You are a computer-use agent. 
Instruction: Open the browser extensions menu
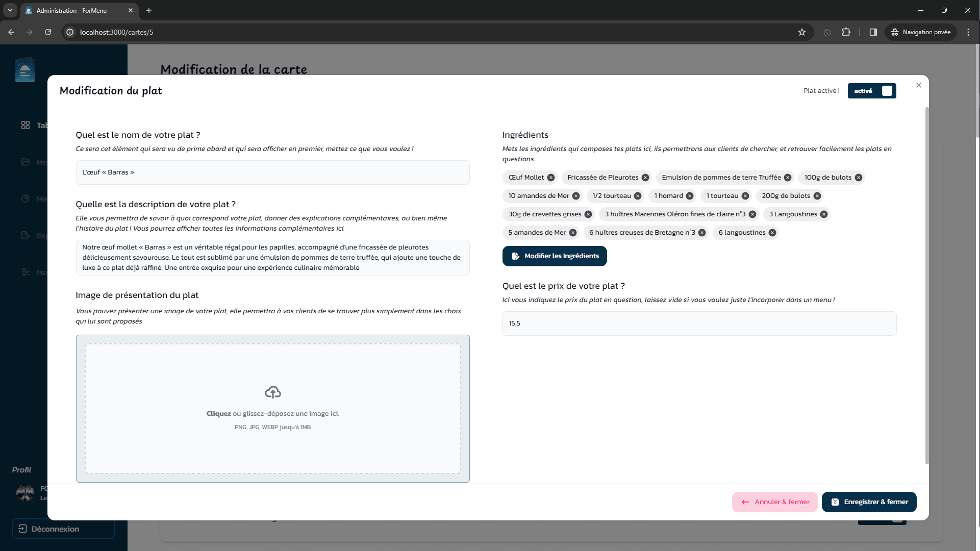[x=846, y=32]
